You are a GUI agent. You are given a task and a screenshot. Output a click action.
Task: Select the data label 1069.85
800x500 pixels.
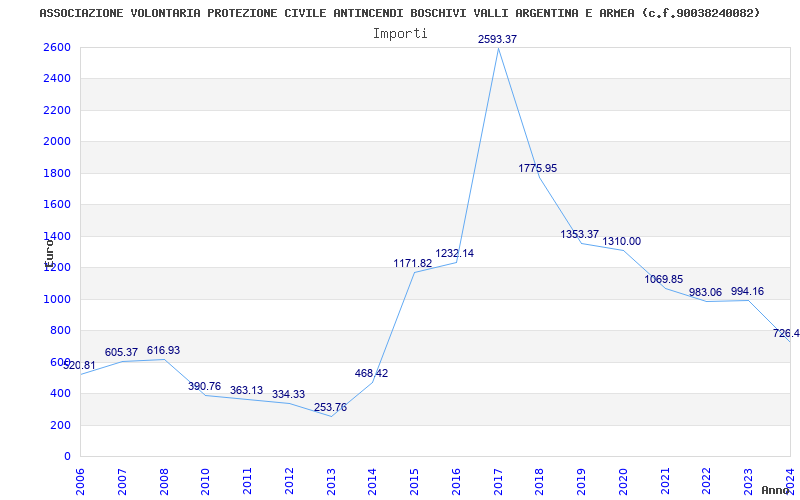click(x=663, y=279)
